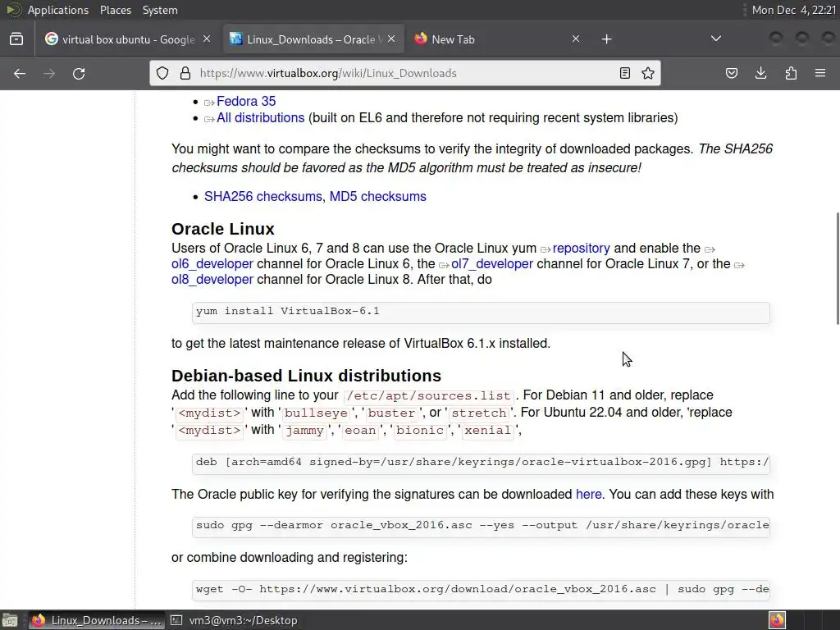Click the Applications menu logo icon
Screen dimensions: 840x630
[13, 10]
